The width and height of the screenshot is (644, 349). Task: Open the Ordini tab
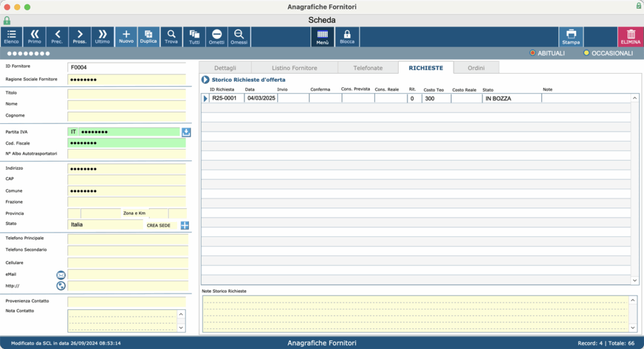click(476, 68)
